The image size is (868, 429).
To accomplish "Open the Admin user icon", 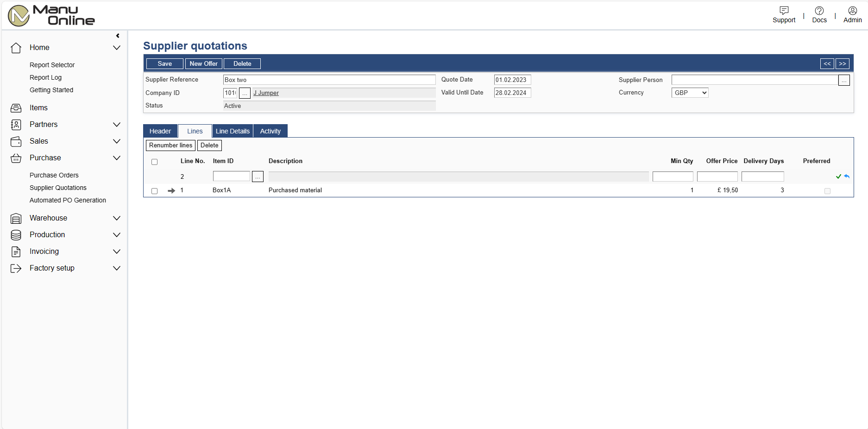I will pos(852,11).
